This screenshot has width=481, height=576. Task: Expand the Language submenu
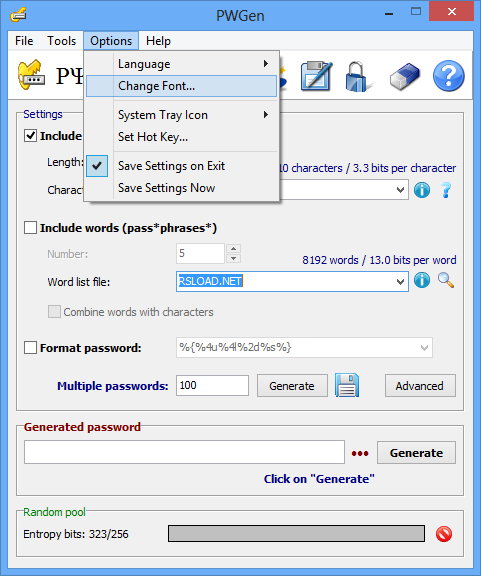pos(182,64)
